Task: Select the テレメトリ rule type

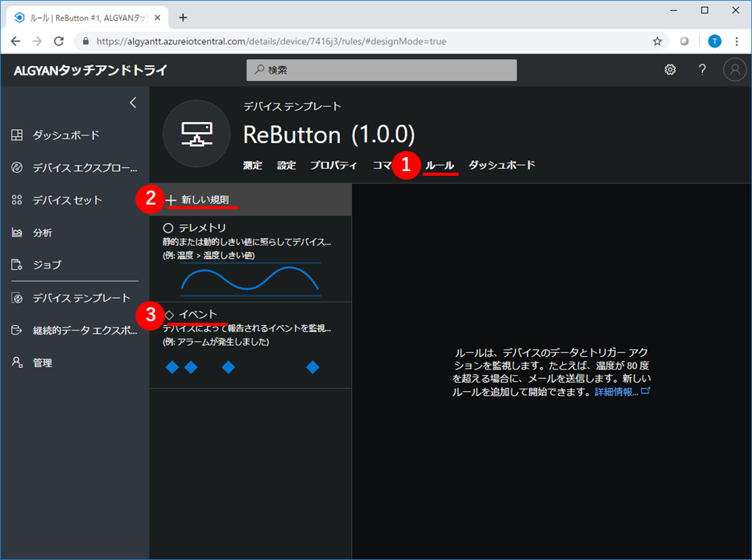Action: 251,259
